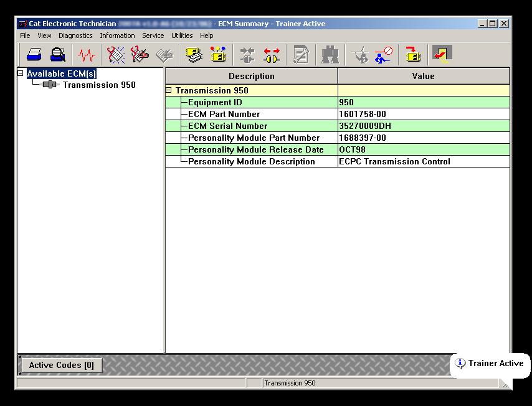The width and height of the screenshot is (532, 406).
Task: Collapse the Transmission 950 summary group
Action: tap(169, 90)
